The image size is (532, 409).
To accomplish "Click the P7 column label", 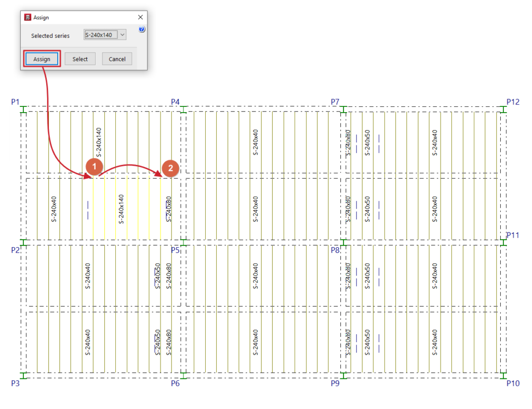I will click(x=335, y=102).
